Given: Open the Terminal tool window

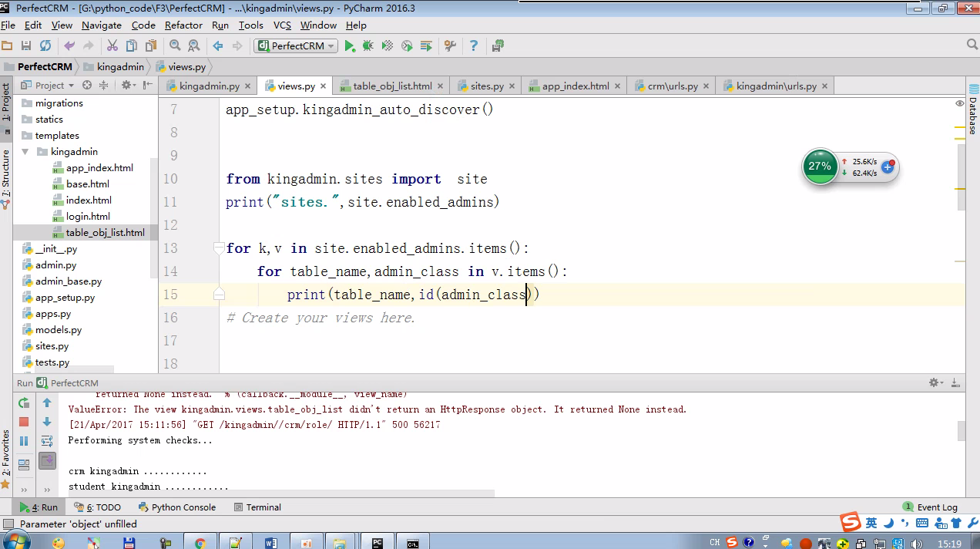Looking at the screenshot, I should pyautogui.click(x=257, y=507).
